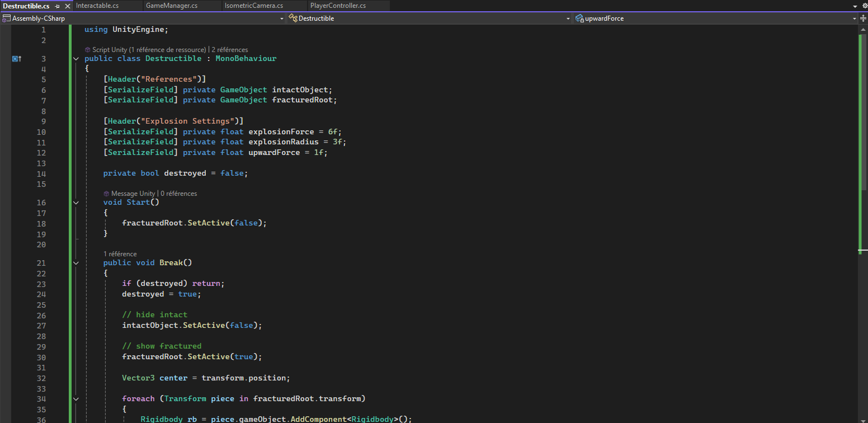Screen dimensions: 868x423
Task: Open the tab overflow list arrow
Action: click(855, 6)
